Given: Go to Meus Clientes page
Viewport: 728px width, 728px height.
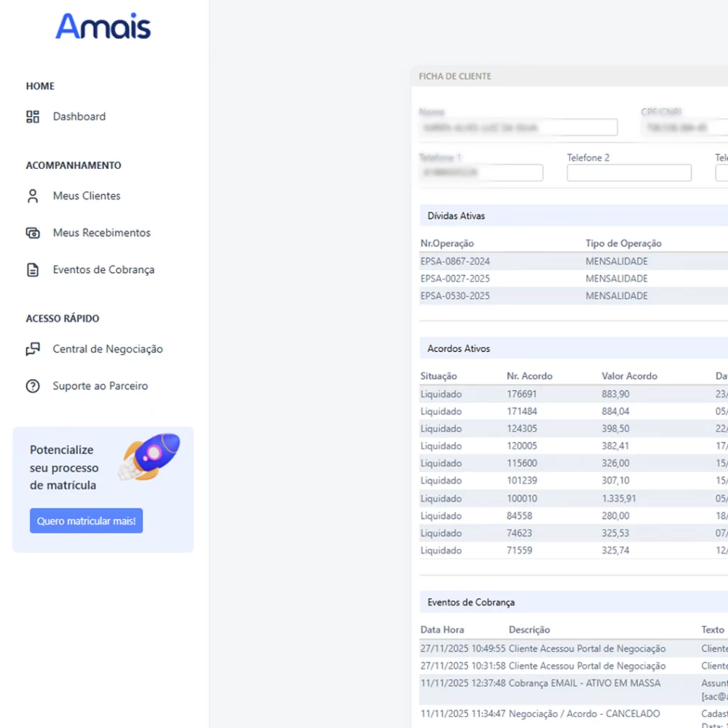Looking at the screenshot, I should [x=87, y=196].
